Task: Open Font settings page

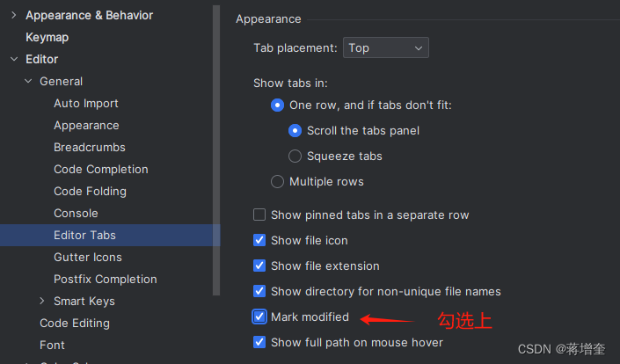Action: click(x=52, y=345)
